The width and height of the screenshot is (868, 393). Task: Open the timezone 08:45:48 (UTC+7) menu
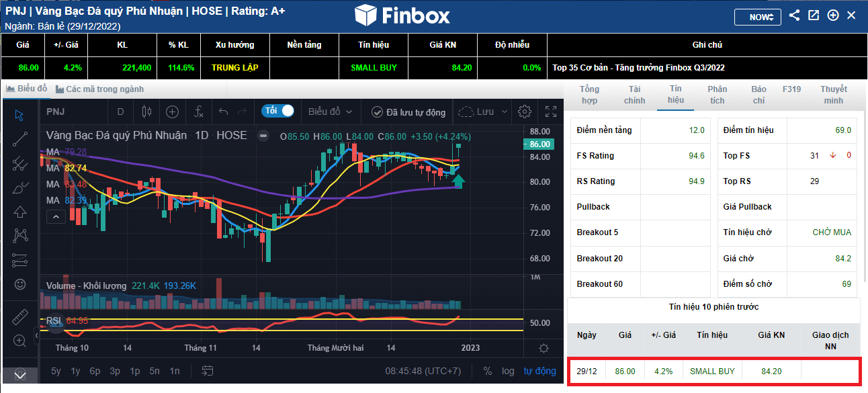coord(423,371)
